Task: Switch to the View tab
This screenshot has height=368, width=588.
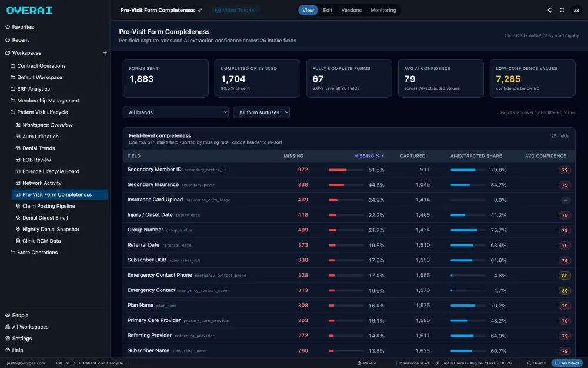Action: [x=308, y=10]
